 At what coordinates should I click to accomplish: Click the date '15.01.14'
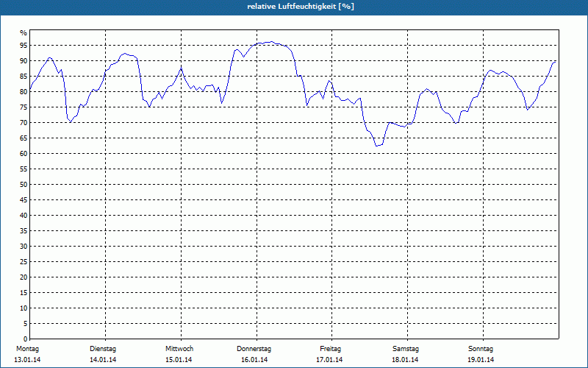[179, 360]
